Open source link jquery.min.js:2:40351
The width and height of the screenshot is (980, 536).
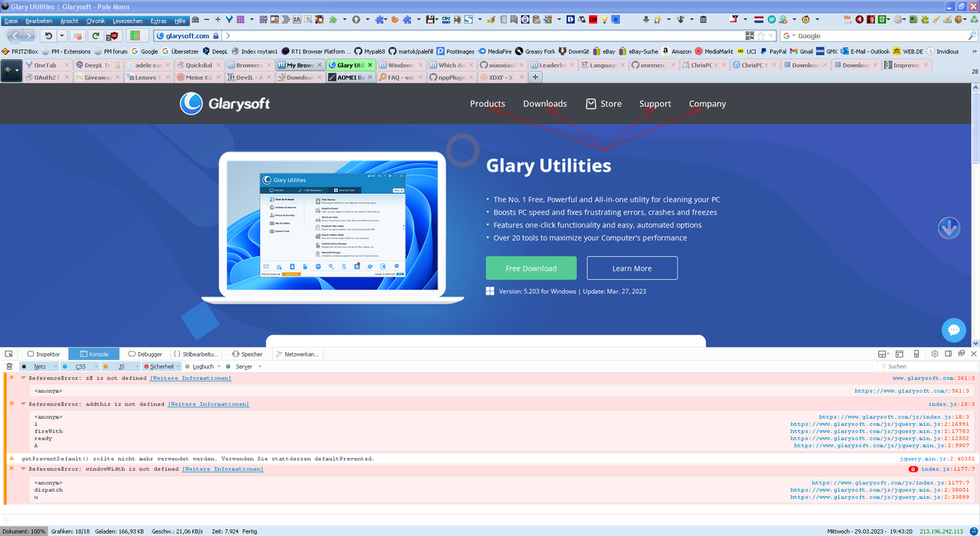tap(937, 459)
